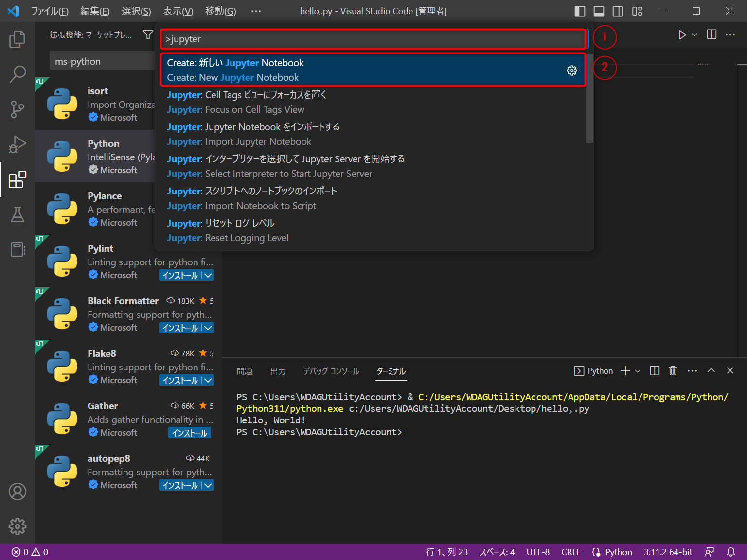This screenshot has width=747, height=560.
Task: Install the autopep8 extension
Action: coord(180,485)
